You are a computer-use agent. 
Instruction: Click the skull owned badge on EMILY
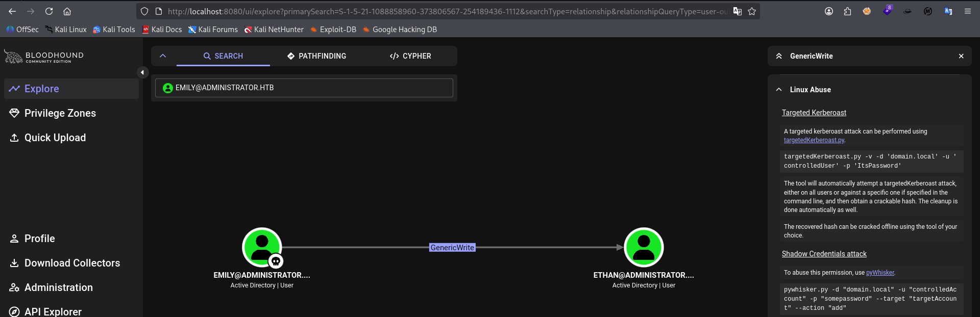[276, 261]
